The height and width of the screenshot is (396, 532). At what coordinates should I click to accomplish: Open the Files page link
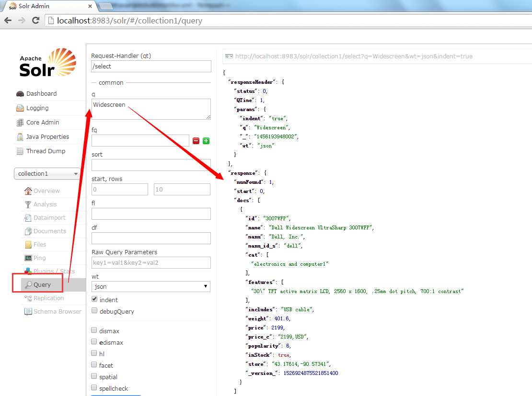tap(40, 245)
